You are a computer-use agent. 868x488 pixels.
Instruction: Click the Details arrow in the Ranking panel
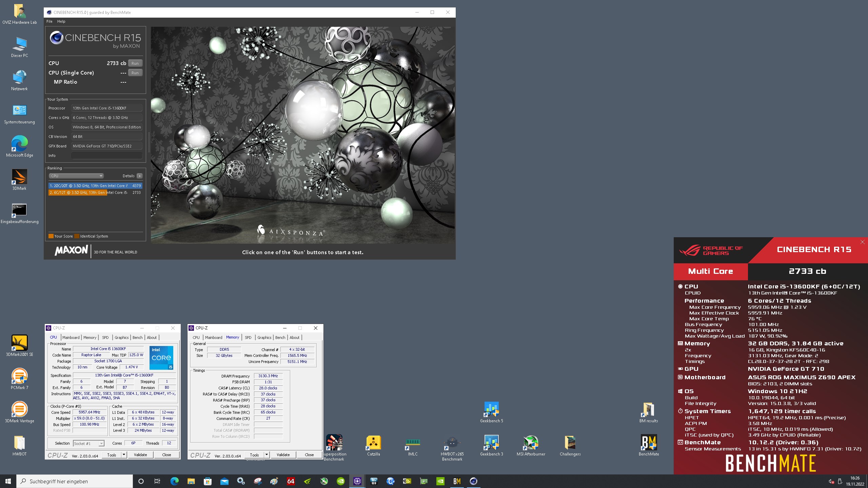pos(140,176)
